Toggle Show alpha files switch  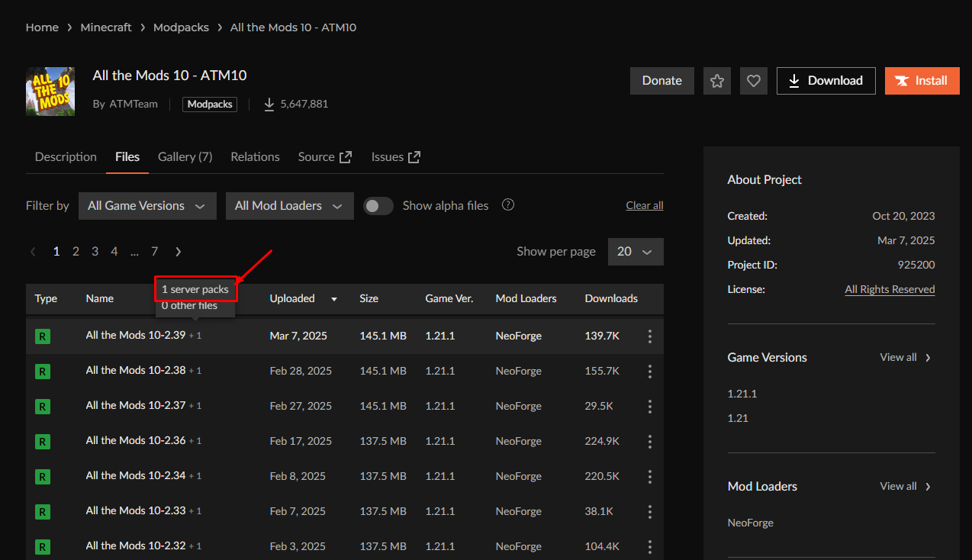click(x=378, y=206)
